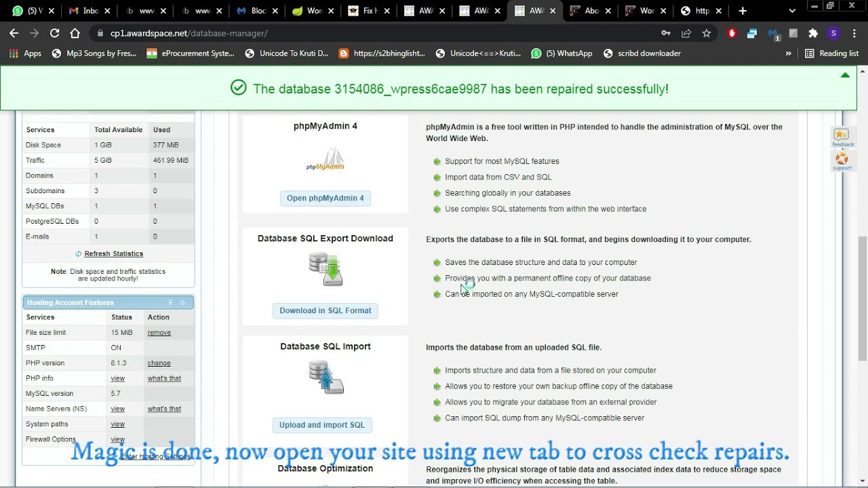Open phpMyAdmin 4 button
The width and height of the screenshot is (868, 488).
[x=325, y=198]
